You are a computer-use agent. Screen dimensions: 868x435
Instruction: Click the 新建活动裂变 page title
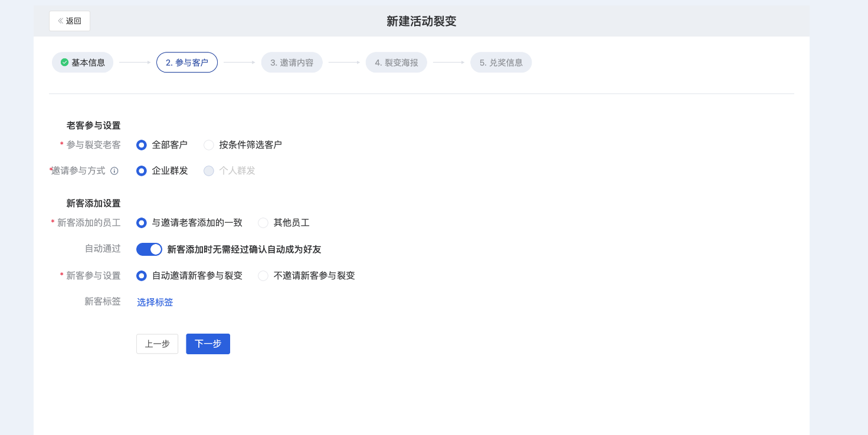421,21
